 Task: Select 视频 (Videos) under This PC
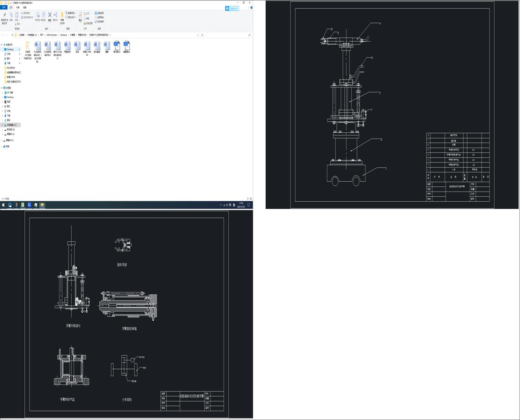coord(8,102)
